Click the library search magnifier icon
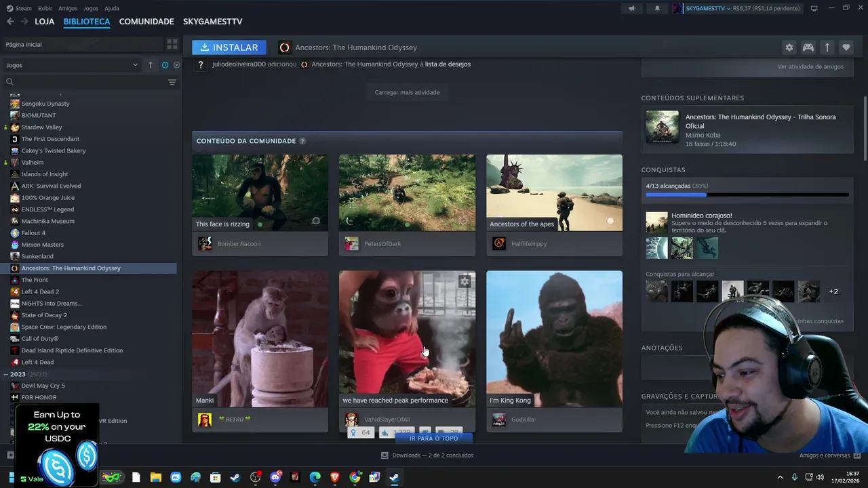This screenshot has height=488, width=868. (x=9, y=82)
